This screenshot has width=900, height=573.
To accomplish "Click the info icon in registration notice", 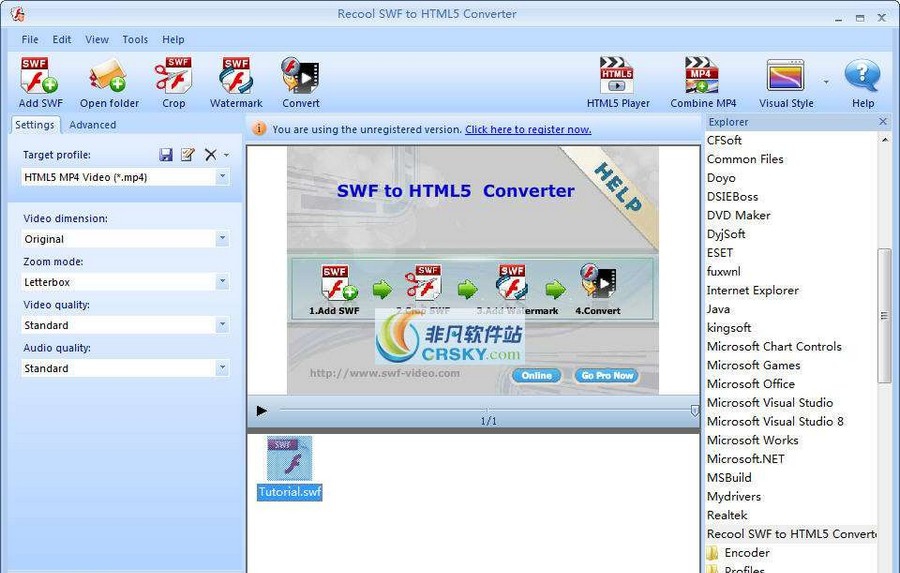I will click(x=259, y=129).
